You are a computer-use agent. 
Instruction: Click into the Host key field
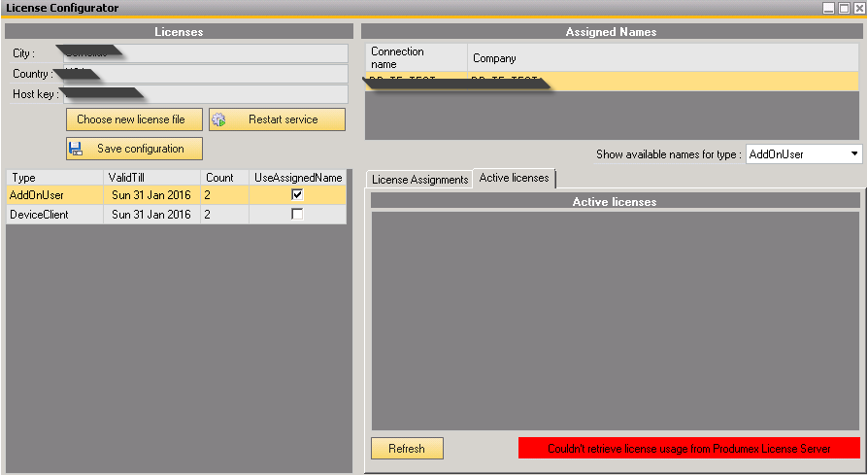(206, 94)
